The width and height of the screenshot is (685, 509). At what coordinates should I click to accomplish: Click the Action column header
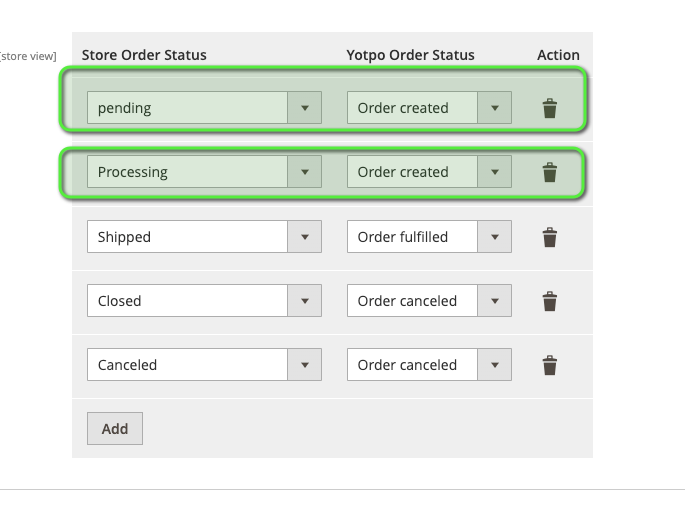[558, 55]
